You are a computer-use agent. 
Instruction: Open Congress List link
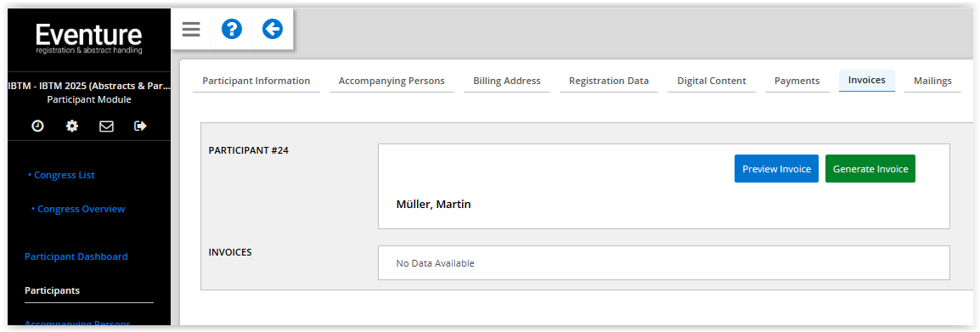[62, 175]
